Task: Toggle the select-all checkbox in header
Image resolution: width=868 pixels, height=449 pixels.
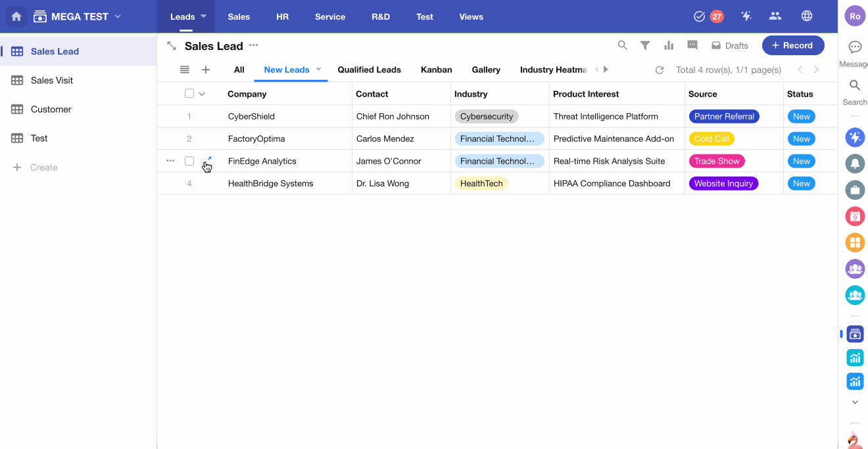Action: tap(189, 94)
